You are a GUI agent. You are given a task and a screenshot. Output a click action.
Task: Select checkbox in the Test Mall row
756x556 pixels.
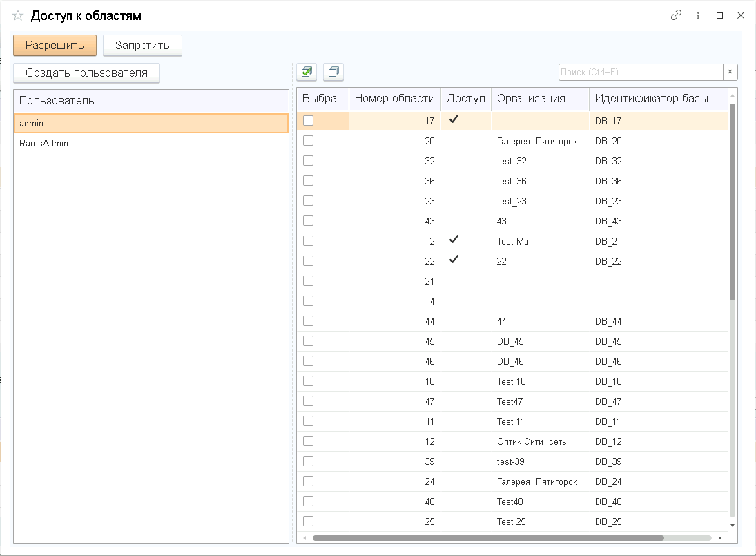point(308,240)
